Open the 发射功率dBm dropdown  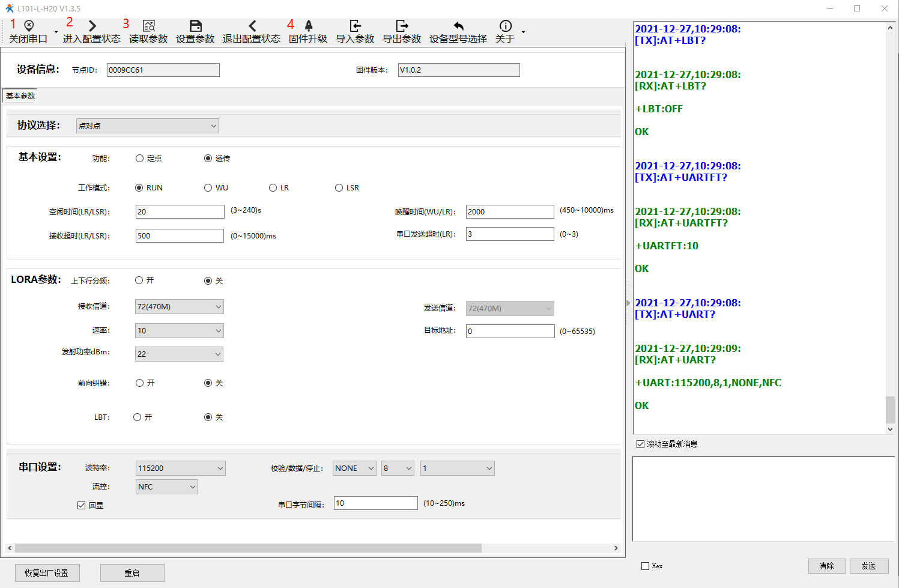click(x=179, y=354)
